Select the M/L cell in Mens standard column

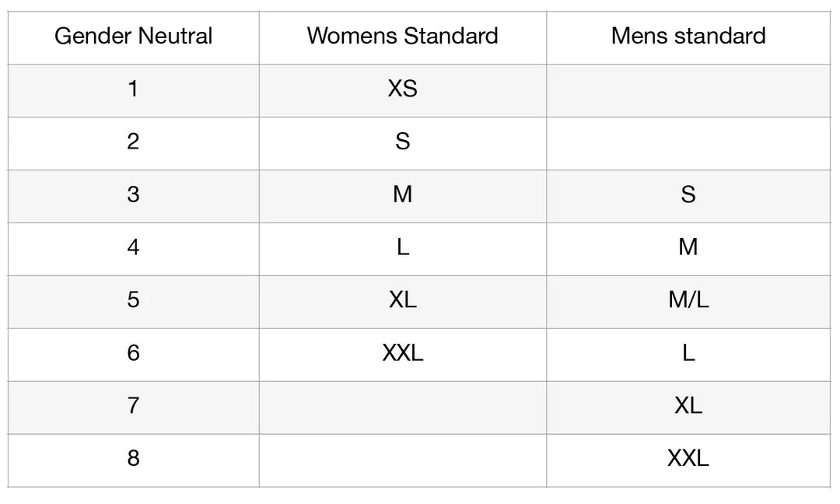pos(688,300)
